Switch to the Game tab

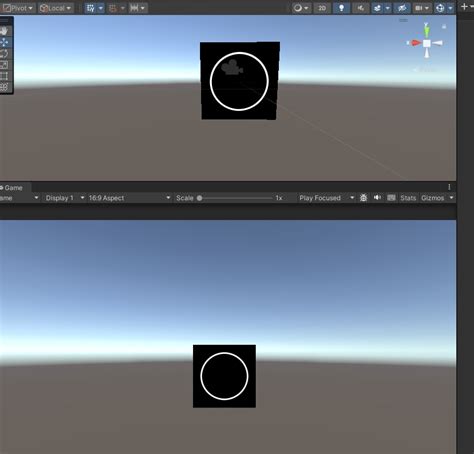(x=12, y=188)
